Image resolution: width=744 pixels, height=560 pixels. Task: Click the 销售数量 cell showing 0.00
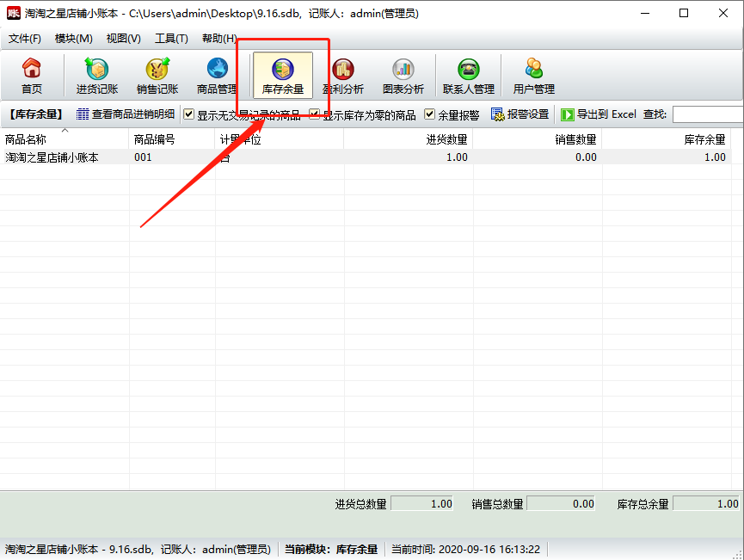click(x=538, y=157)
